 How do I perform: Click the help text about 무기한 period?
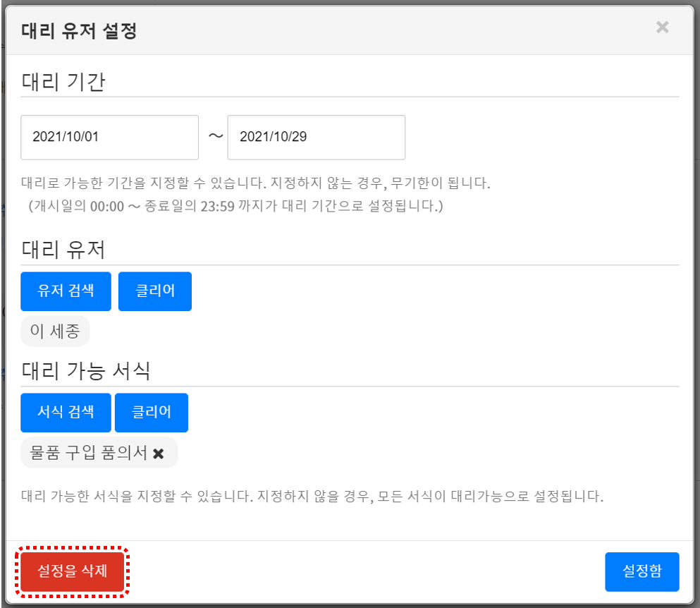coord(255,184)
